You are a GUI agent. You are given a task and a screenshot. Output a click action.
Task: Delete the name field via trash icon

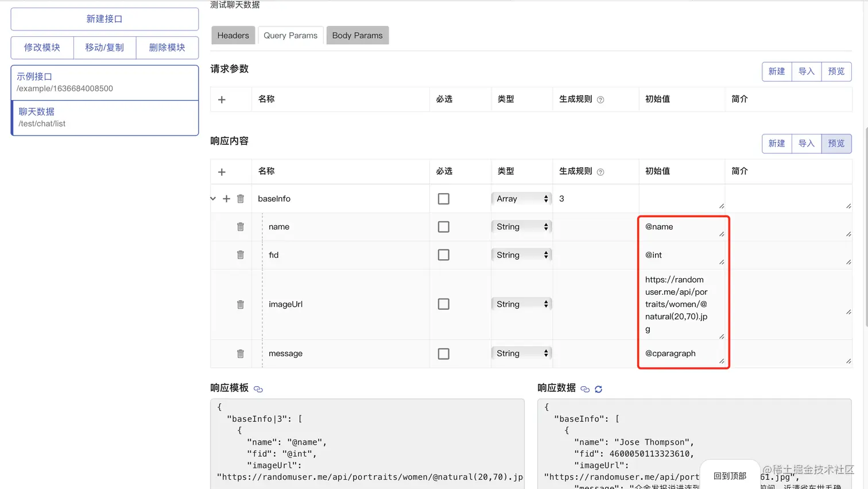[241, 227]
